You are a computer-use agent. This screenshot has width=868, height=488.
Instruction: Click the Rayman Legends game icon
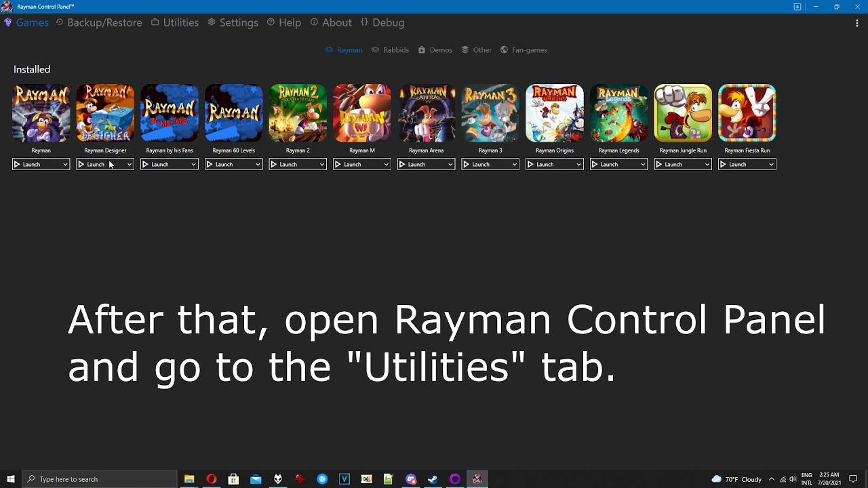point(618,113)
